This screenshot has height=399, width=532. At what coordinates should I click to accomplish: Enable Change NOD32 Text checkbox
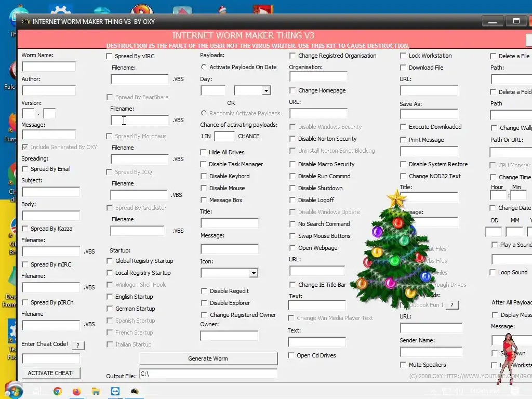[x=403, y=176]
